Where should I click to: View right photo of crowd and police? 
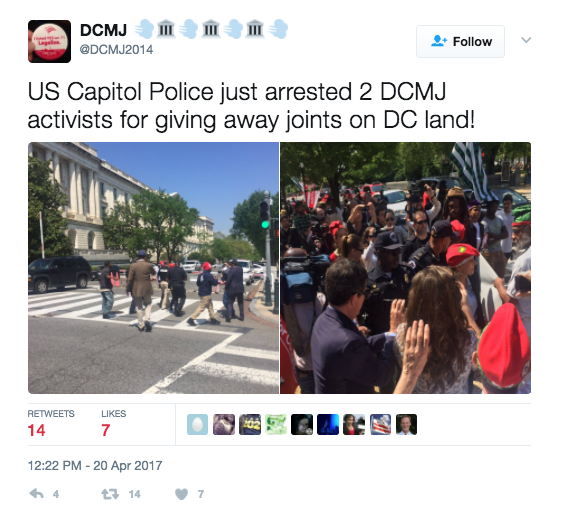pos(405,268)
